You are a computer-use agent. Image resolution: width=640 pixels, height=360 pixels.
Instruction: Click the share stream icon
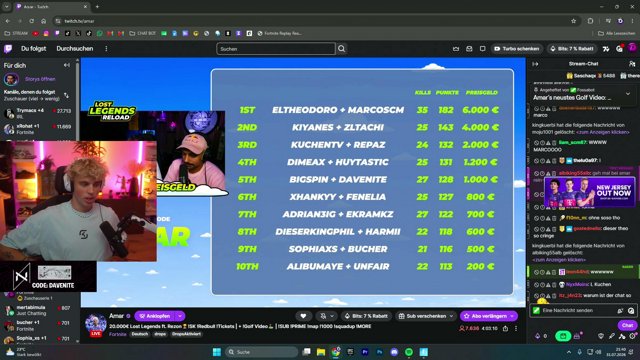[x=506, y=328]
